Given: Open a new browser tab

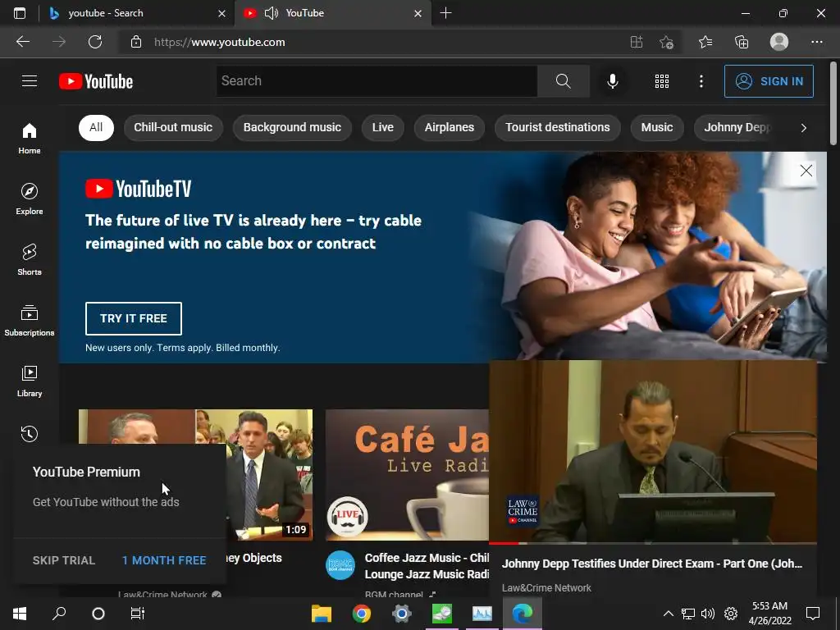Looking at the screenshot, I should 445,13.
